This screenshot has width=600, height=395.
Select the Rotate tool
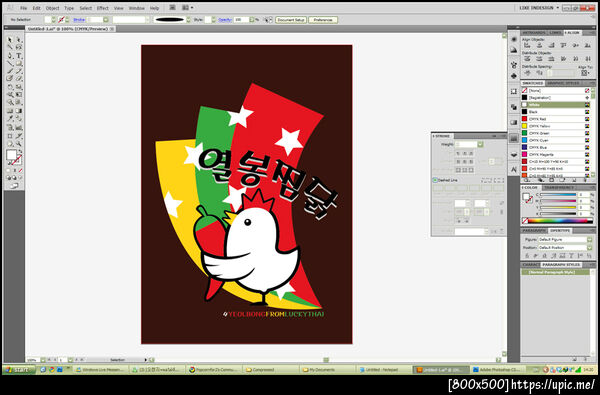click(x=10, y=87)
